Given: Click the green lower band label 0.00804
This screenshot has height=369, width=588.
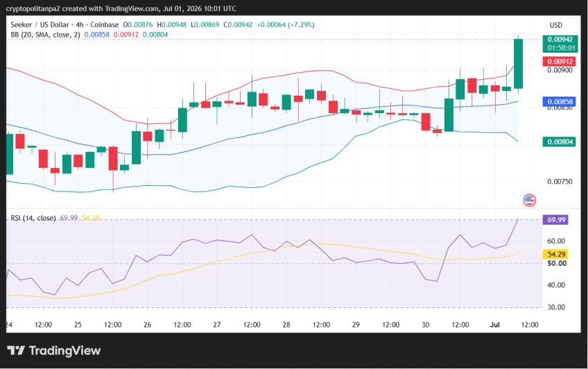Looking at the screenshot, I should click(x=559, y=141).
